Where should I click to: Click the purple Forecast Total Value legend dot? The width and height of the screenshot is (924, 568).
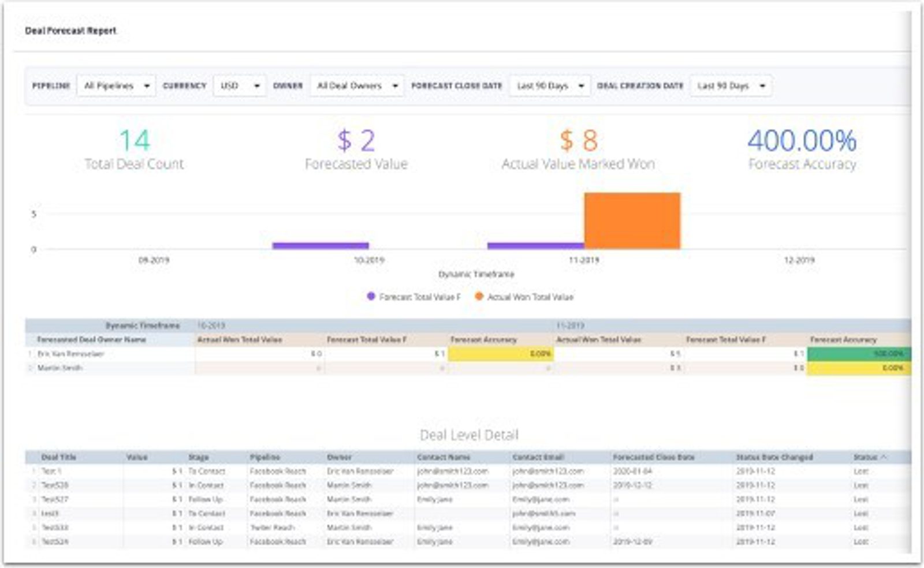tap(371, 297)
